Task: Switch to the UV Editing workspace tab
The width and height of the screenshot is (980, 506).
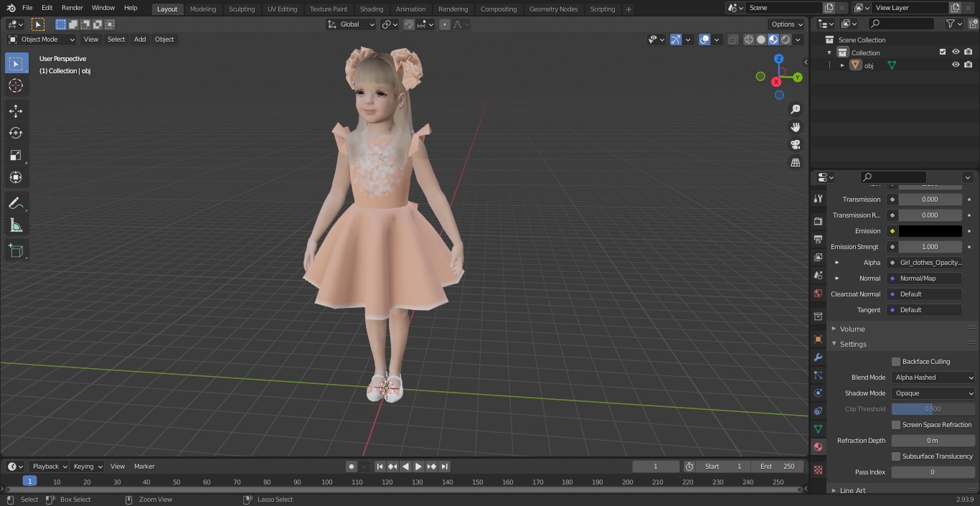Action: pos(282,9)
